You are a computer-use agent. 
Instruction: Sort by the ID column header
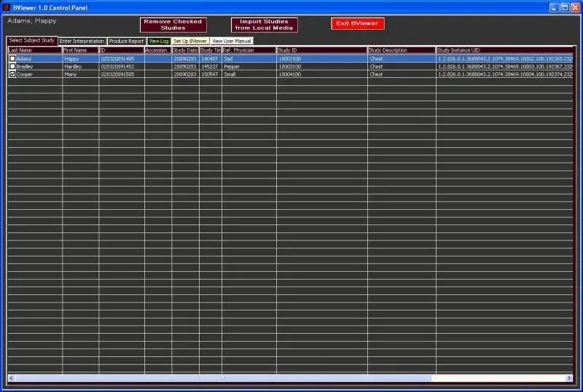tap(122, 50)
